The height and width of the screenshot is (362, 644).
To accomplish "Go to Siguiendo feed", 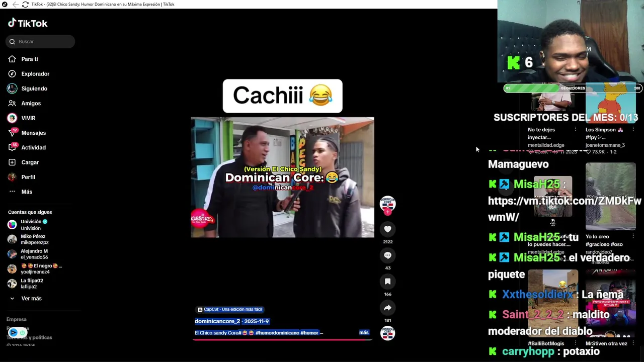I will pos(34,88).
